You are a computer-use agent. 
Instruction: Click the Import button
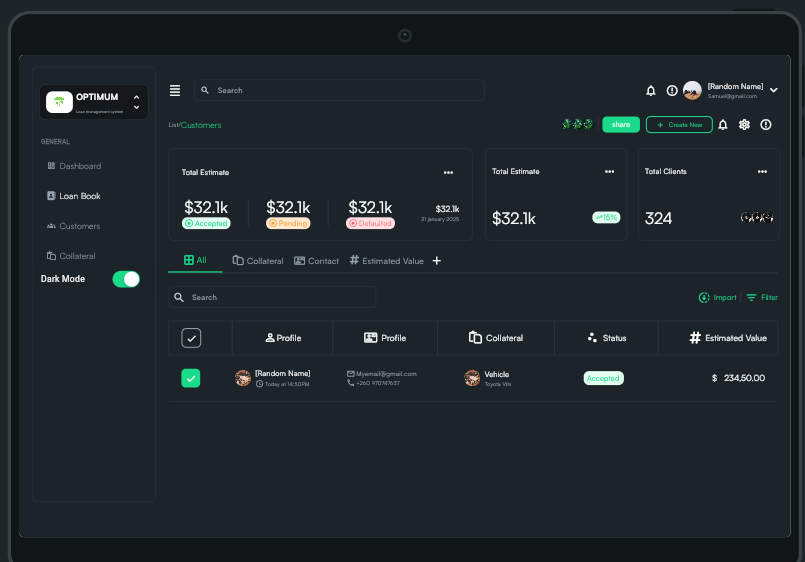(717, 297)
